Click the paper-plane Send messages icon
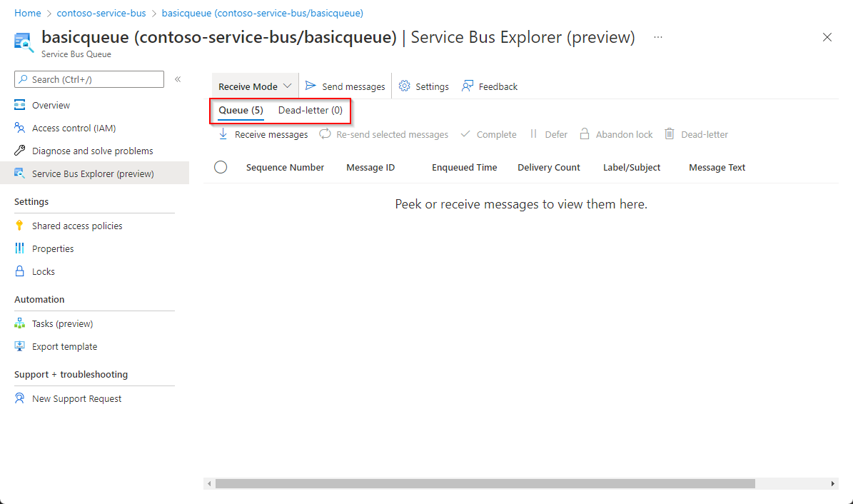 [x=311, y=86]
